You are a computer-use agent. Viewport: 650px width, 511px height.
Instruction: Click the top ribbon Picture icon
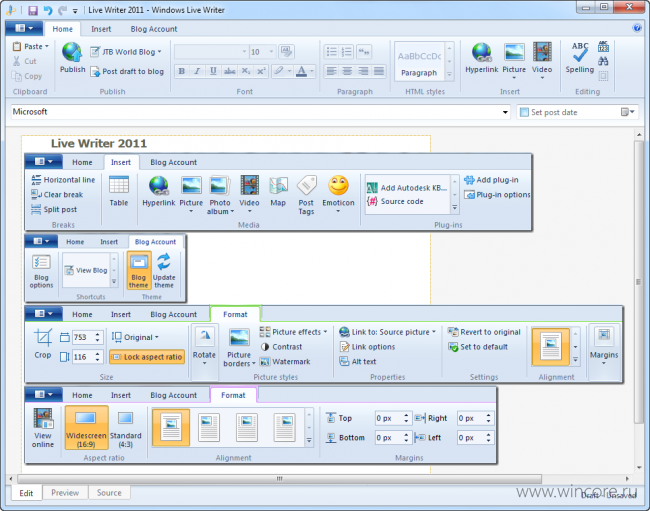[514, 53]
